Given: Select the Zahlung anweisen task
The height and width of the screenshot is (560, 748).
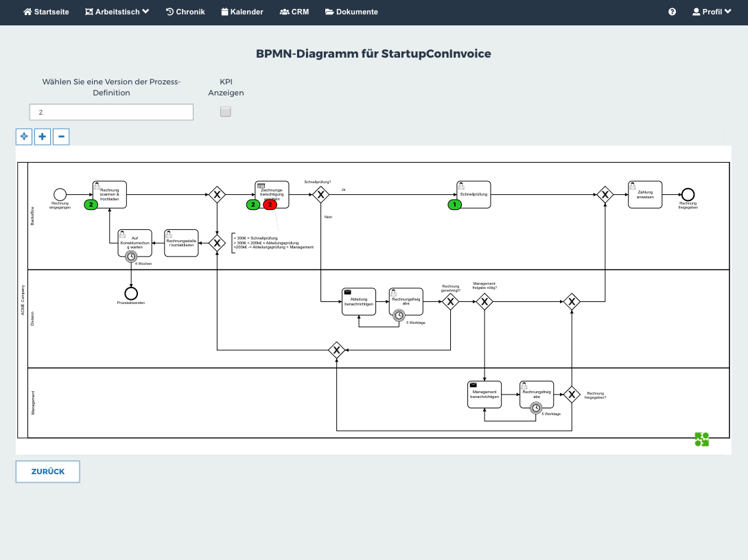Looking at the screenshot, I should [x=645, y=194].
